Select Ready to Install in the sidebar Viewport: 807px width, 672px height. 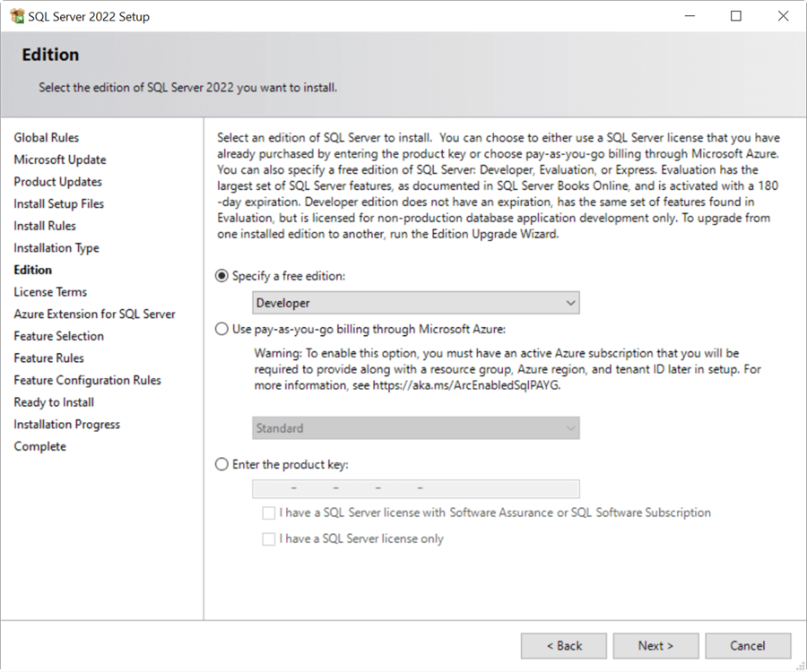tap(53, 402)
